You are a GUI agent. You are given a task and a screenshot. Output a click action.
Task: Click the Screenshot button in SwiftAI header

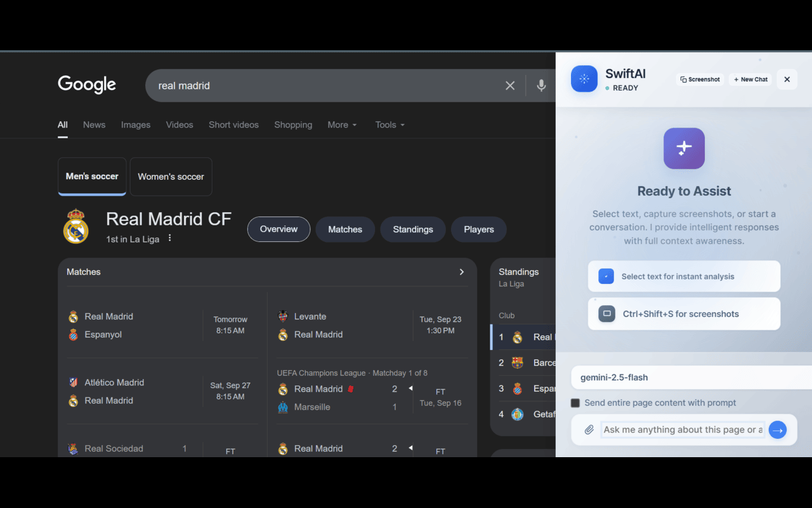(x=700, y=79)
